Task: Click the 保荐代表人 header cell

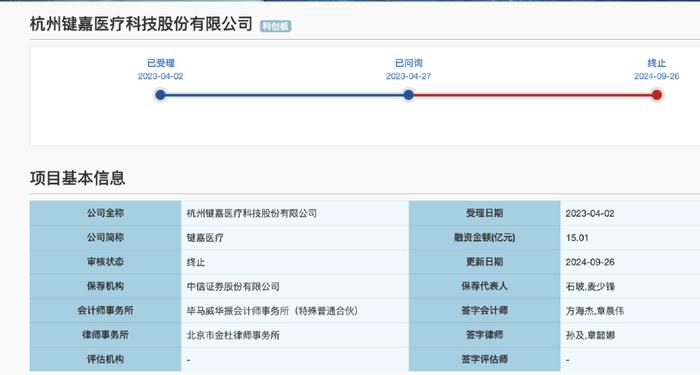Action: 484,286
